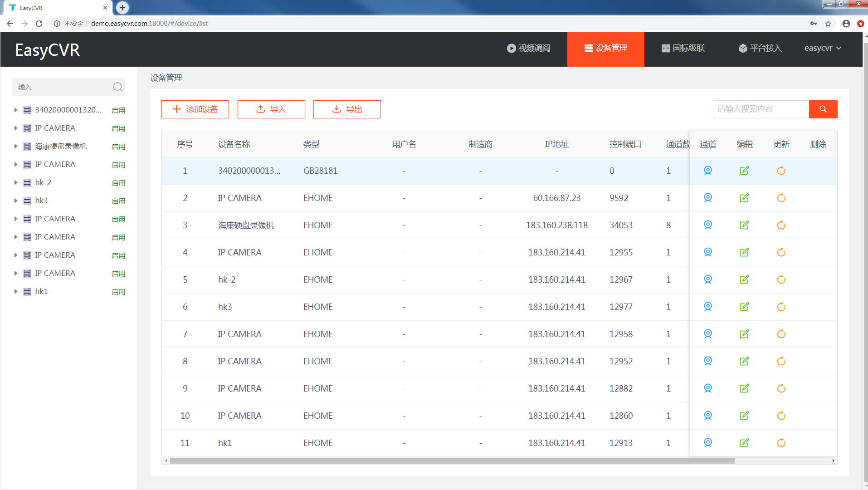This screenshot has height=490, width=868.
Task: Edit the hk-2 device in the table
Action: click(744, 279)
